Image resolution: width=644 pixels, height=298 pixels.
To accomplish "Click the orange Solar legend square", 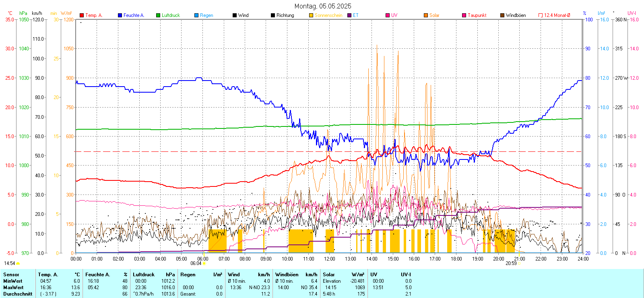I will tap(426, 15).
